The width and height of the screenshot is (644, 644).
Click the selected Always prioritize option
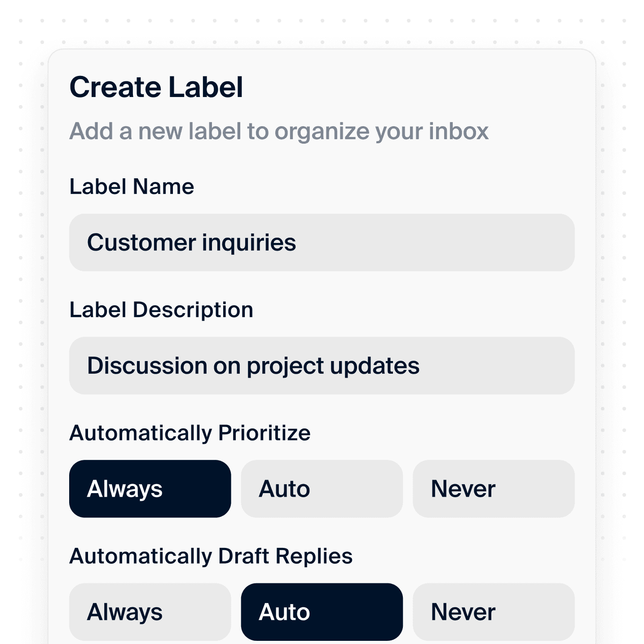(x=149, y=489)
